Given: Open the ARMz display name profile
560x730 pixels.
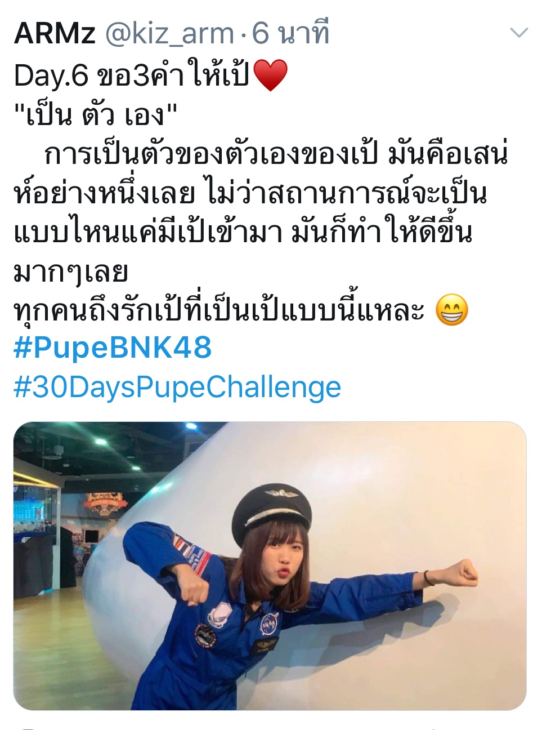Looking at the screenshot, I should 55,33.
